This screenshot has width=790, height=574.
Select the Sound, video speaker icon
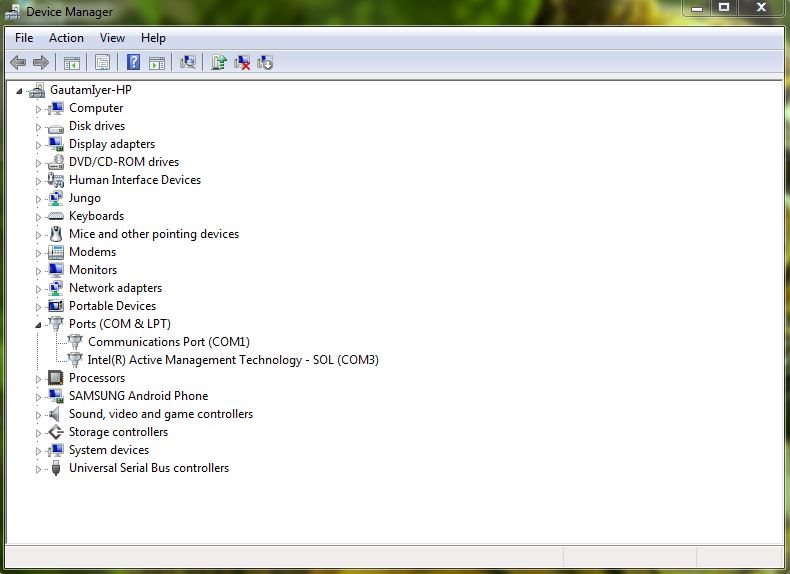click(54, 414)
